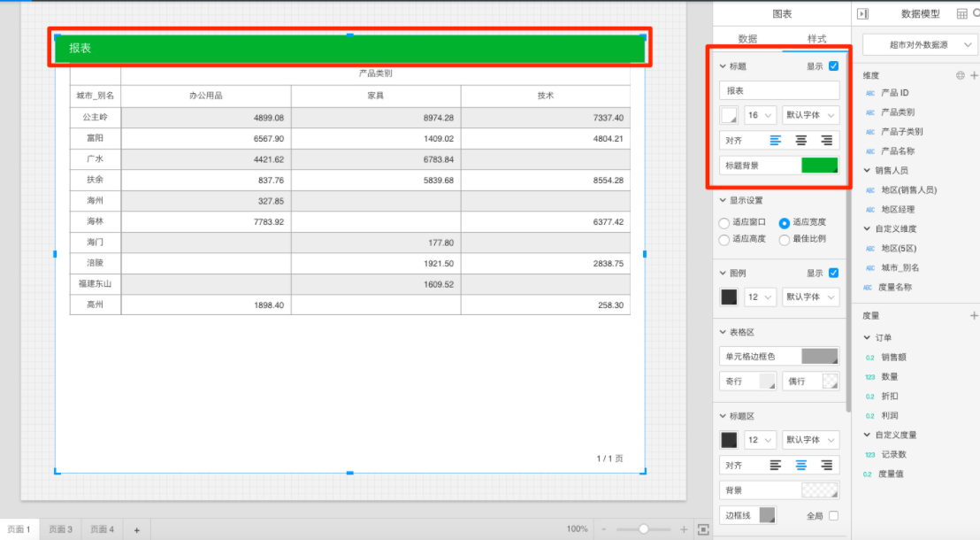Viewport: 980px width, 540px height.
Task: Select the 最佳比例 radio option
Action: (x=784, y=240)
